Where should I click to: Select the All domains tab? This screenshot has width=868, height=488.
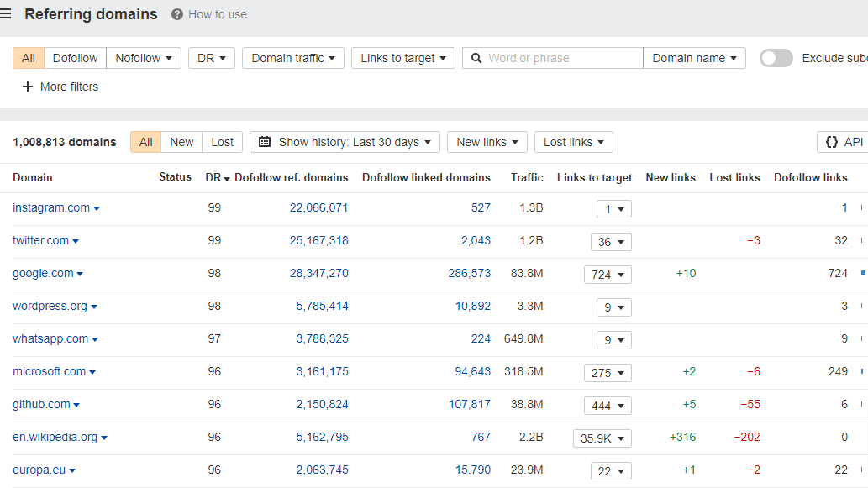pyautogui.click(x=146, y=142)
